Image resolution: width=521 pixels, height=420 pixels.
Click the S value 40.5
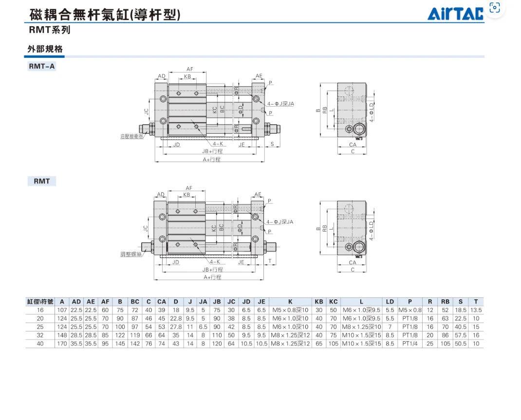(460, 327)
